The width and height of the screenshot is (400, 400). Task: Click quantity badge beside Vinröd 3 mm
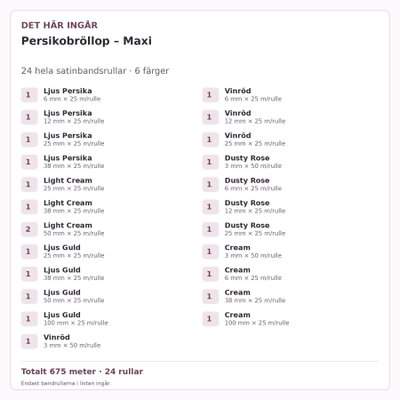click(x=29, y=341)
